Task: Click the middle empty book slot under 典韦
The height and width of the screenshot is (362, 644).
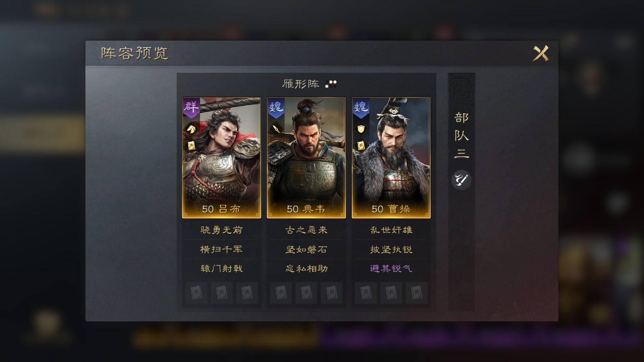Action: pyautogui.click(x=306, y=292)
